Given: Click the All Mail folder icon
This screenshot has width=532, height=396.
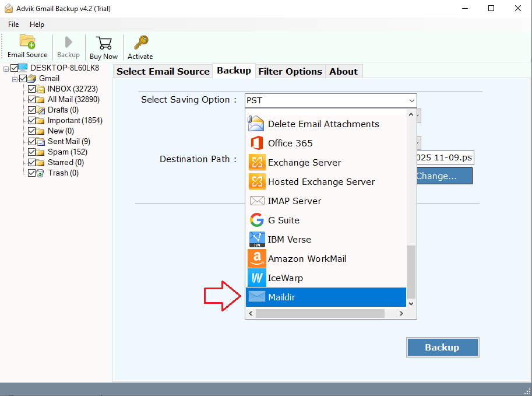Looking at the screenshot, I should pos(41,100).
